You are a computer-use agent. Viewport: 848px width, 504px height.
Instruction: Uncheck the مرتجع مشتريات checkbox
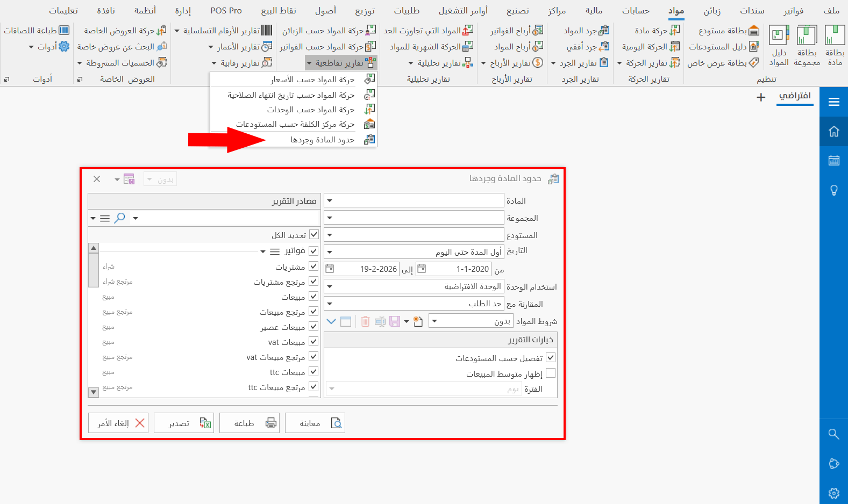314,282
